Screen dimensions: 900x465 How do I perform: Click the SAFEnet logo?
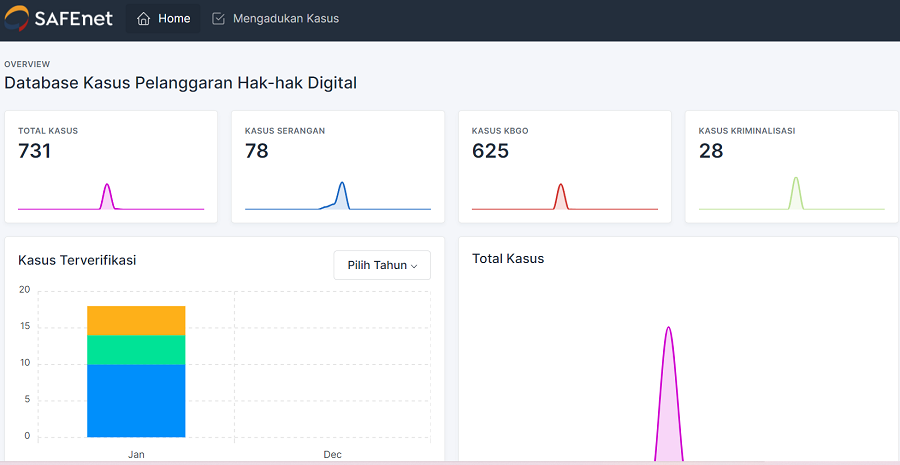tap(58, 18)
